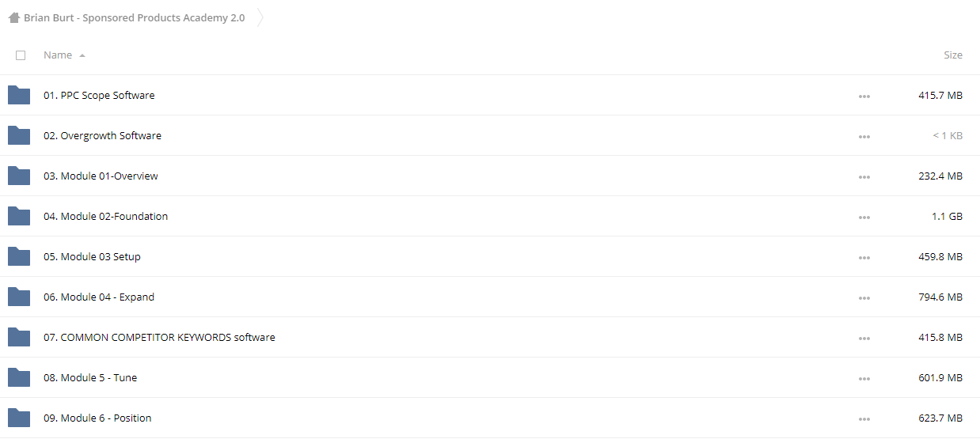
Task: Click the home icon in breadcrumb
Action: click(13, 17)
